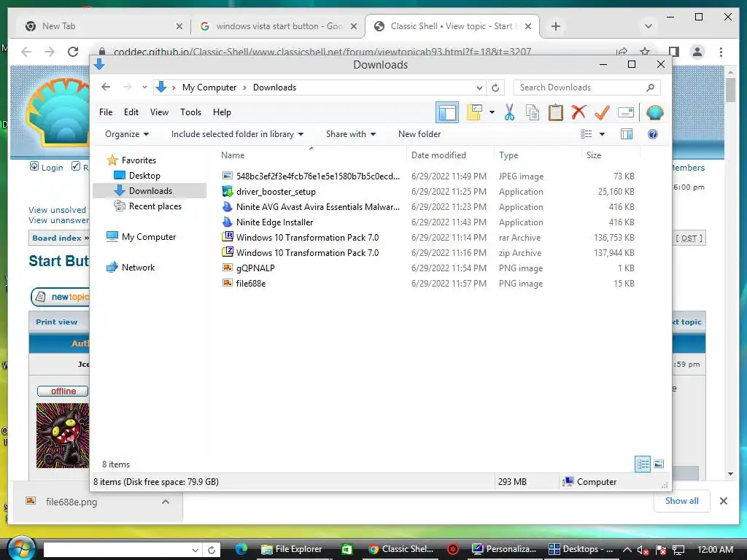
Task: Click the email envelope toolbar icon
Action: point(625,113)
